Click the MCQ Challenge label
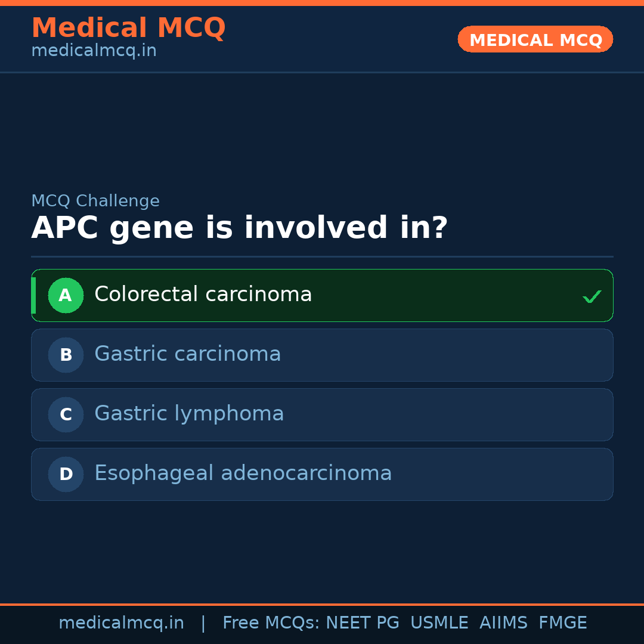Image resolution: width=644 pixels, height=644 pixels. [x=95, y=202]
